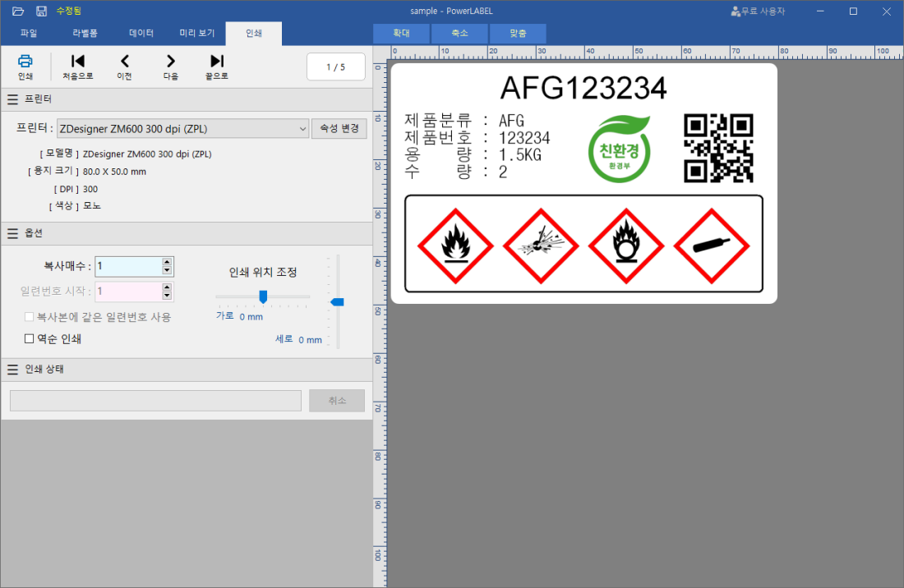Jump to first label with 처음으로
This screenshot has width=904, height=588.
pyautogui.click(x=78, y=62)
